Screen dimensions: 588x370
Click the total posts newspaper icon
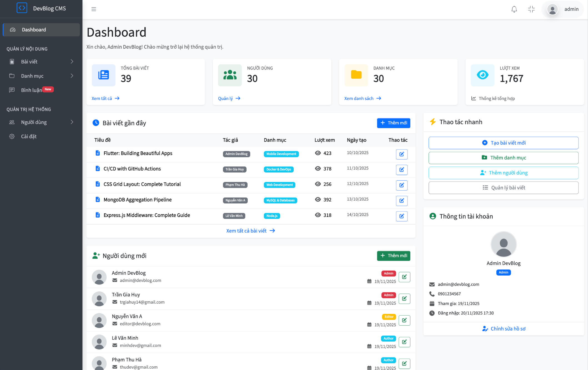[x=104, y=75]
